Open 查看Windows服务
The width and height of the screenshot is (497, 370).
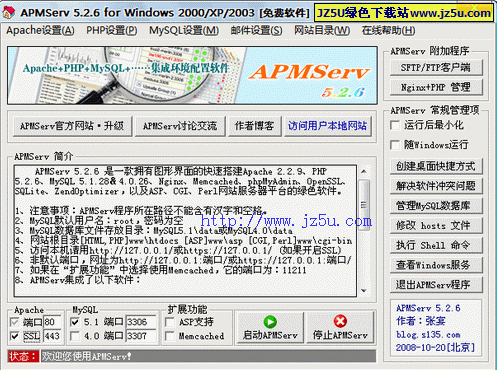pyautogui.click(x=436, y=265)
